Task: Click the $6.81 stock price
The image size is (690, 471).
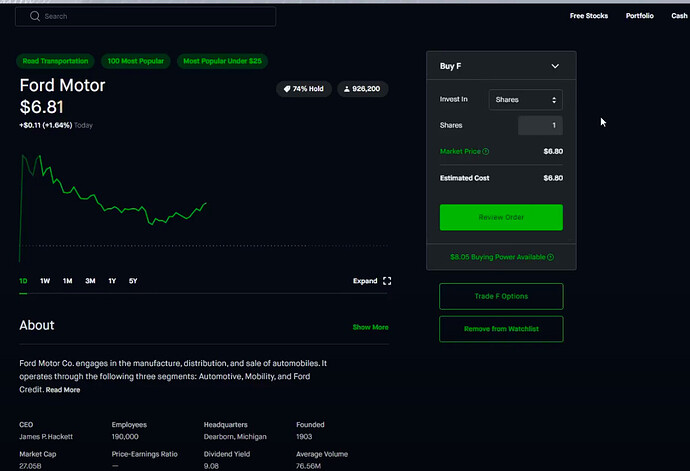Action: pos(41,107)
